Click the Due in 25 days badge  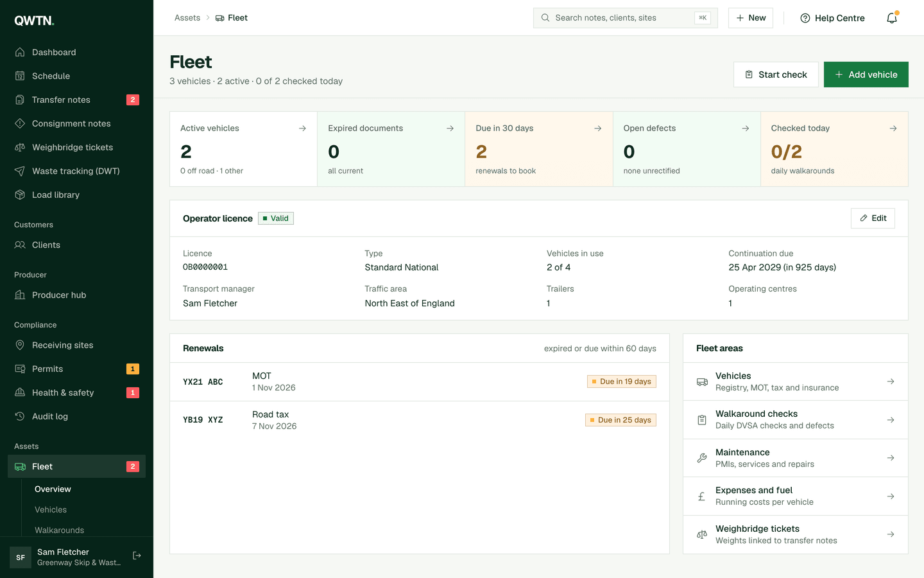pos(620,420)
